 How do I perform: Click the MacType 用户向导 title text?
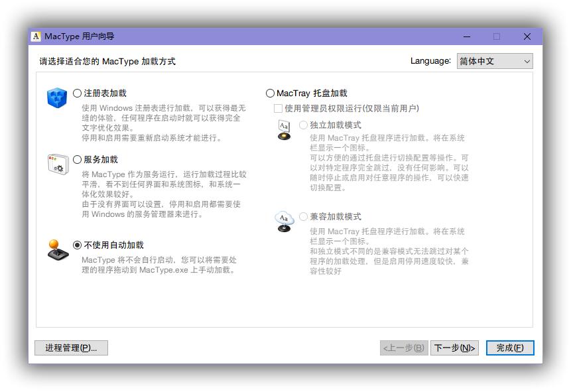click(80, 36)
